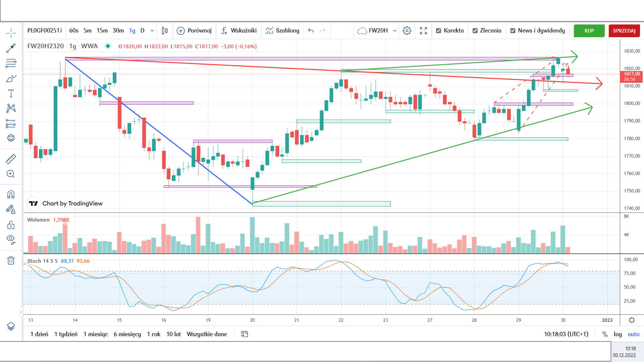Toggle hide all drawings eye icon

[11, 239]
